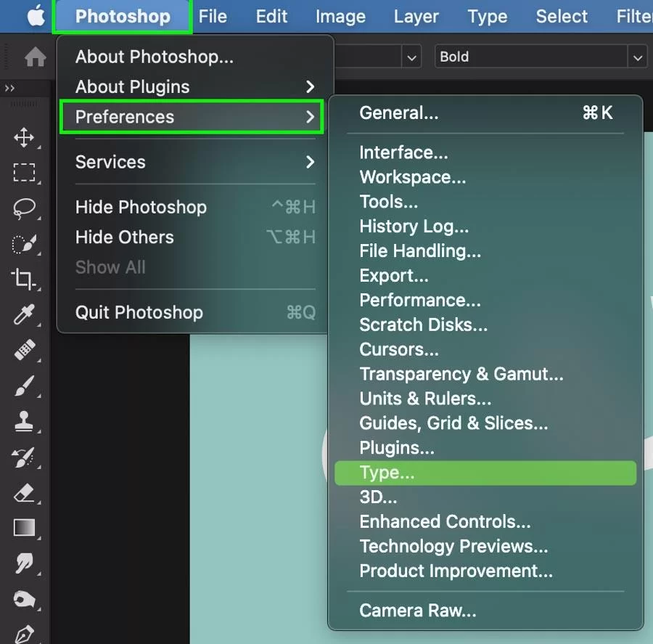This screenshot has width=653, height=644.
Task: Choose About Photoshop...
Action: click(195, 57)
